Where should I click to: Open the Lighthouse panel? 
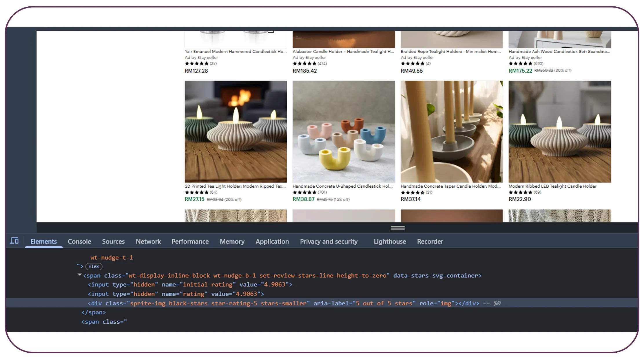(389, 241)
